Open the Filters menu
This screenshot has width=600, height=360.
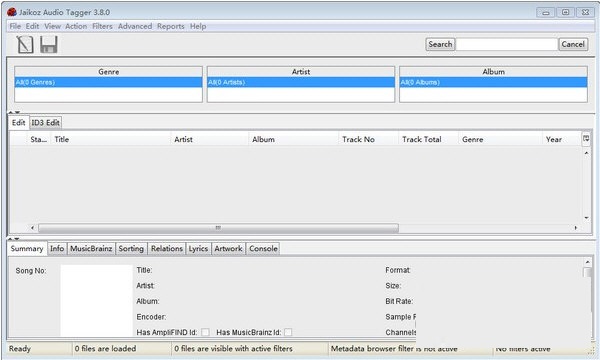[x=102, y=26]
